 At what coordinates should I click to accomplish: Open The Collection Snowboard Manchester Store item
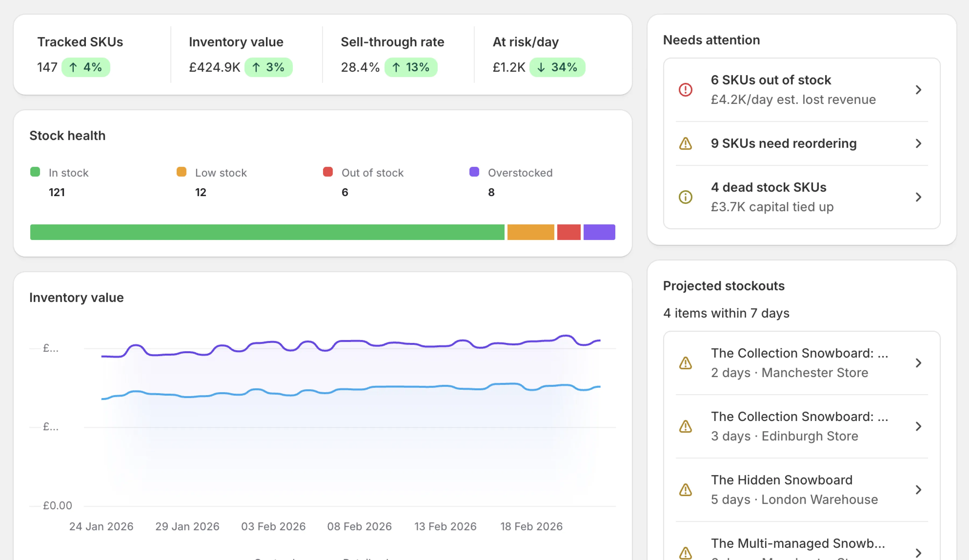click(919, 363)
